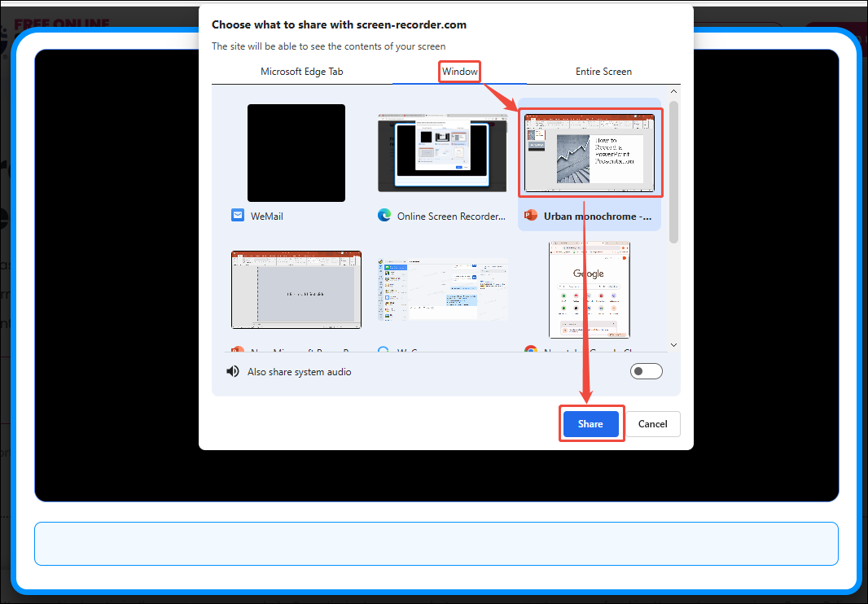Image resolution: width=868 pixels, height=604 pixels.
Task: Click the scroll-up chevron above the thumbnails
Action: [673, 90]
